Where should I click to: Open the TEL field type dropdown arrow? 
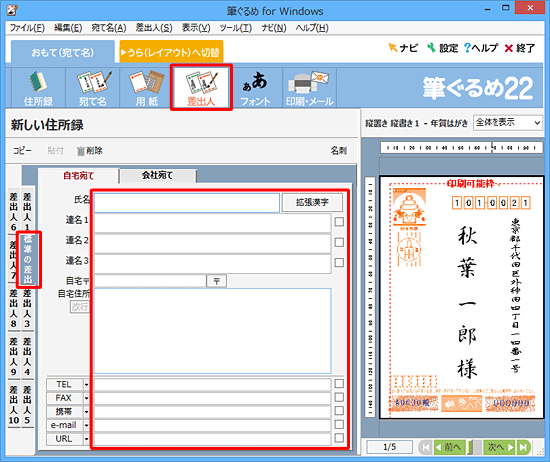tap(86, 385)
